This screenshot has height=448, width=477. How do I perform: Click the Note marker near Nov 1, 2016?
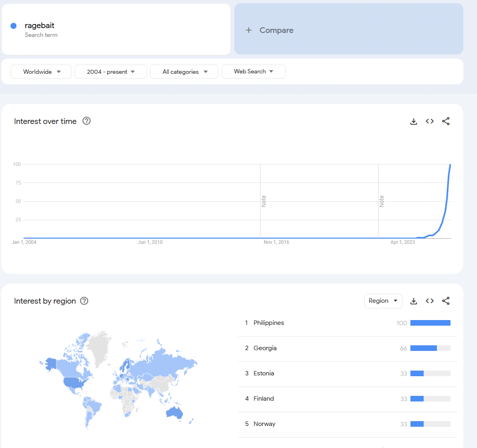264,201
